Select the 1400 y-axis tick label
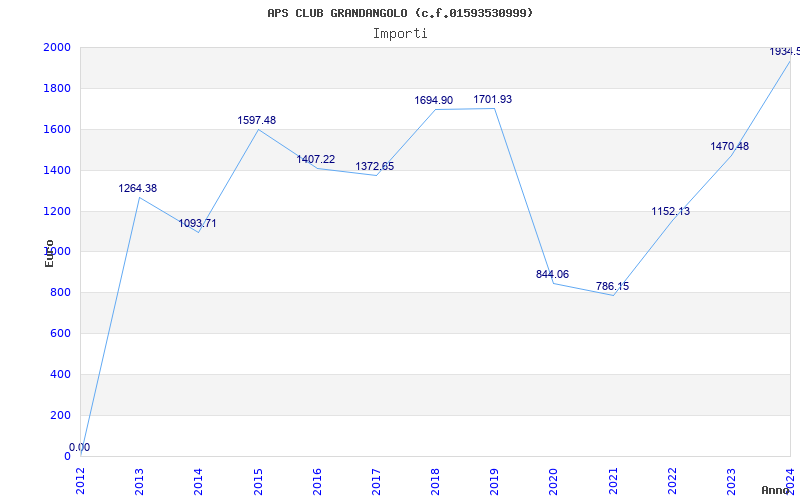Image resolution: width=800 pixels, height=500 pixels. coord(57,170)
